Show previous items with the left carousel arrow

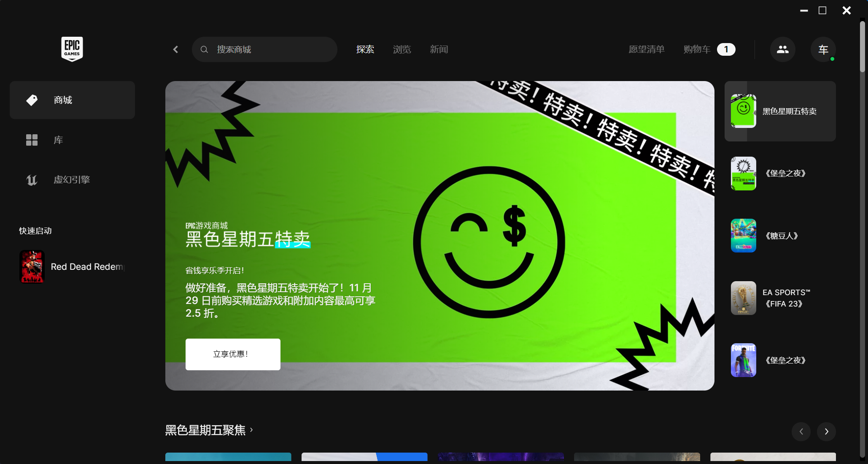(x=801, y=431)
